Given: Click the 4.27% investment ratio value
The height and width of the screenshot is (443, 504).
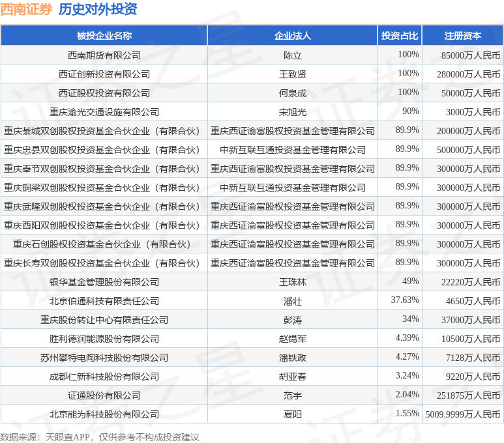Looking at the screenshot, I should pos(408,356).
